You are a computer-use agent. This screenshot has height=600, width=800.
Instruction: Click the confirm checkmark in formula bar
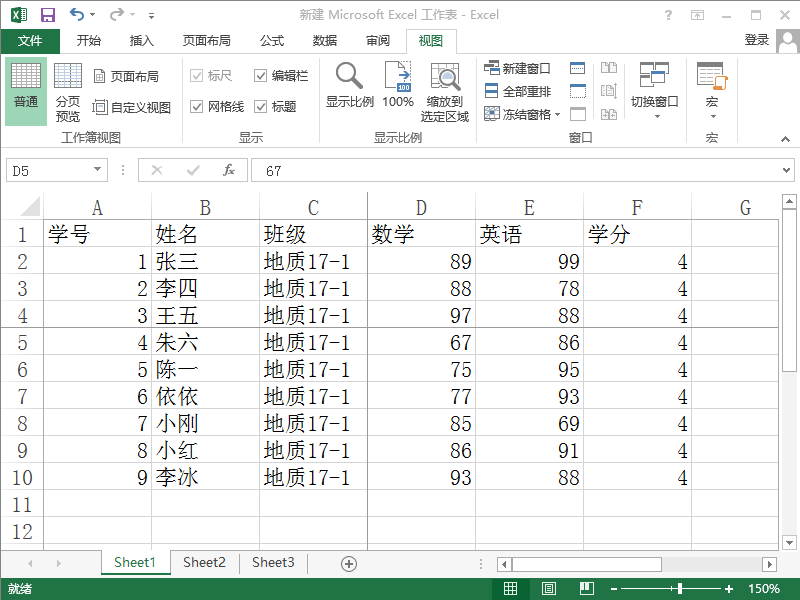point(193,170)
